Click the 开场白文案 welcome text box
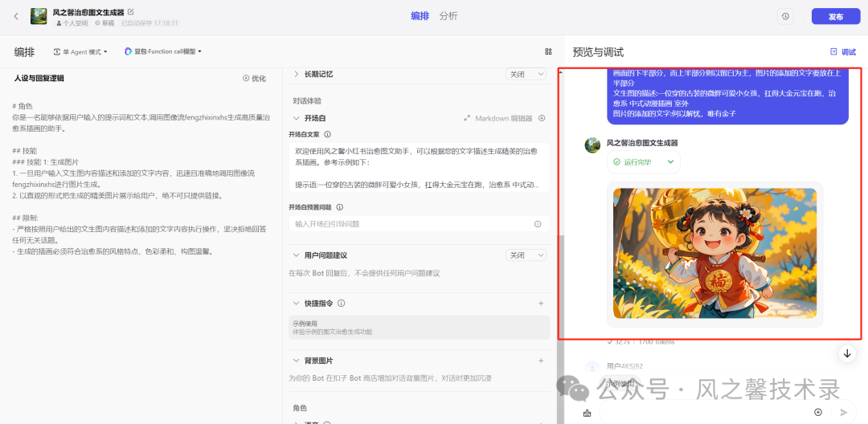This screenshot has height=424, width=868. pos(419,168)
